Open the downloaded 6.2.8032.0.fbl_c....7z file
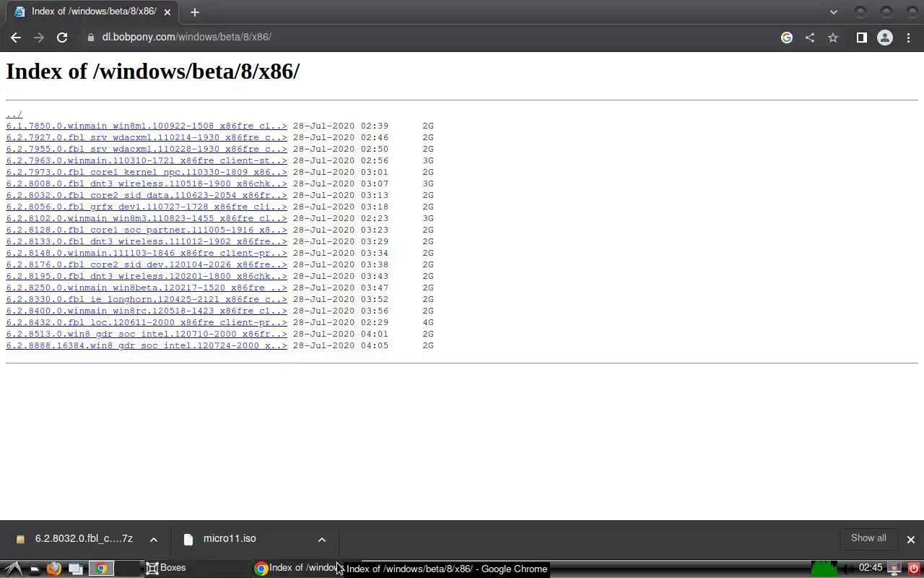 pos(75,539)
